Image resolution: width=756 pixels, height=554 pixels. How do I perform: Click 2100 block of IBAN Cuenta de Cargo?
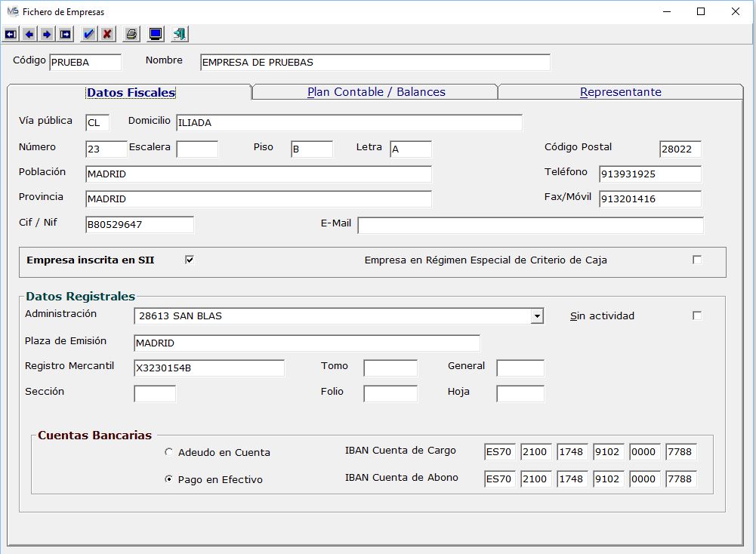[x=535, y=452]
